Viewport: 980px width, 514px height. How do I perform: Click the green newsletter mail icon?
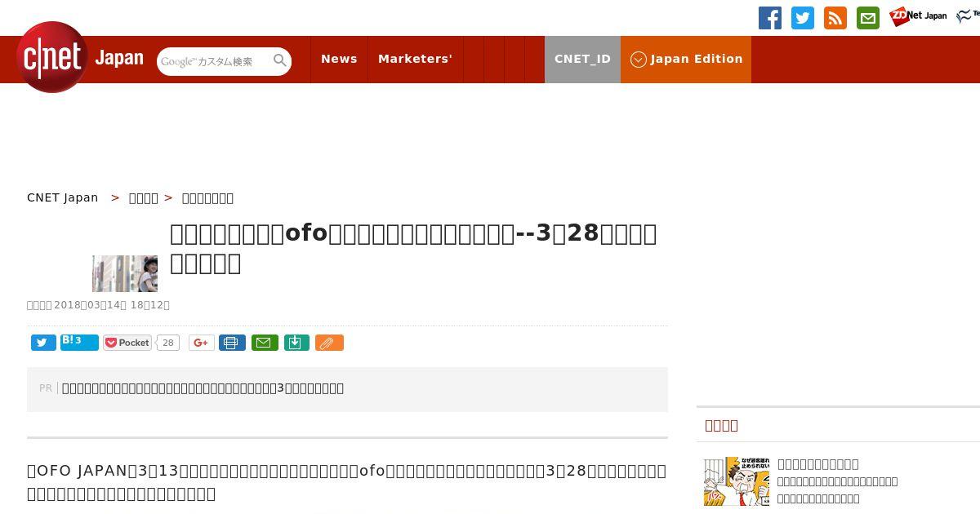coord(868,18)
